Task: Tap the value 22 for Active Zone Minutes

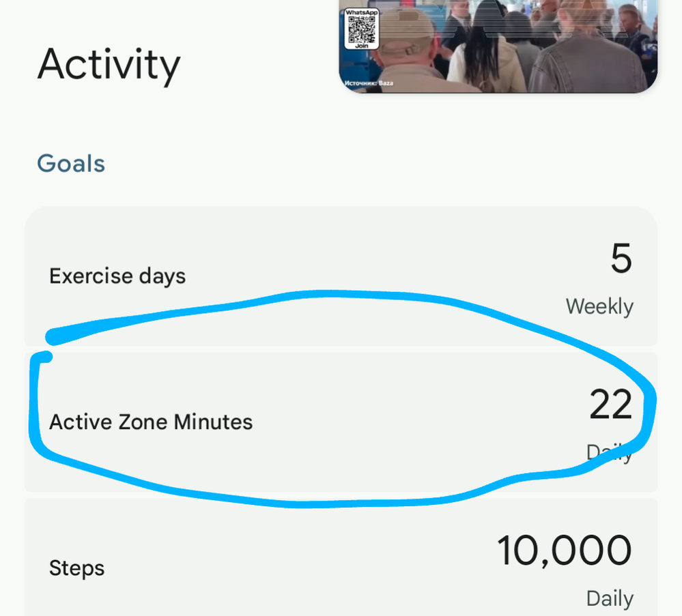Action: point(611,405)
